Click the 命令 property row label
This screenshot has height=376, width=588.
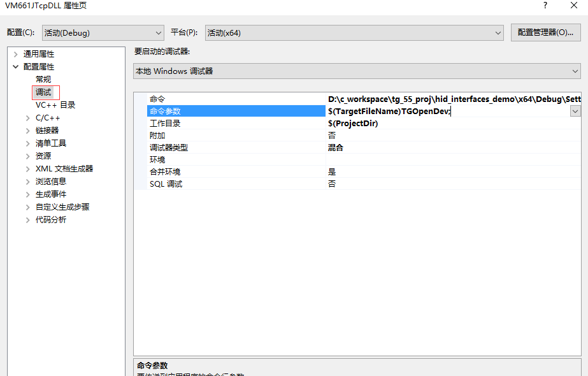(x=157, y=99)
